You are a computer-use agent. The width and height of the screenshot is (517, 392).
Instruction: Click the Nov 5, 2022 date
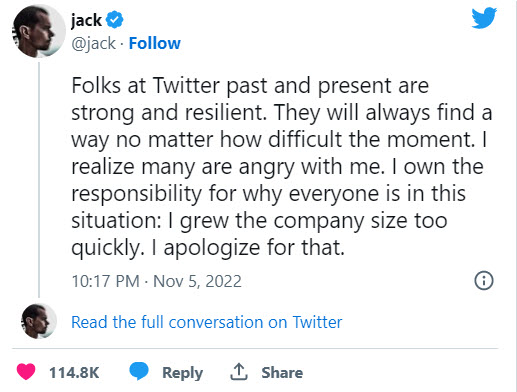tap(197, 281)
